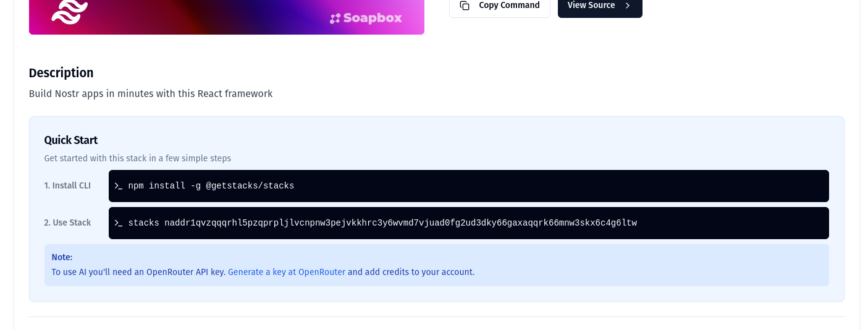Viewport: 868px width, 330px height.
Task: Click the Description heading
Action: coord(61,73)
